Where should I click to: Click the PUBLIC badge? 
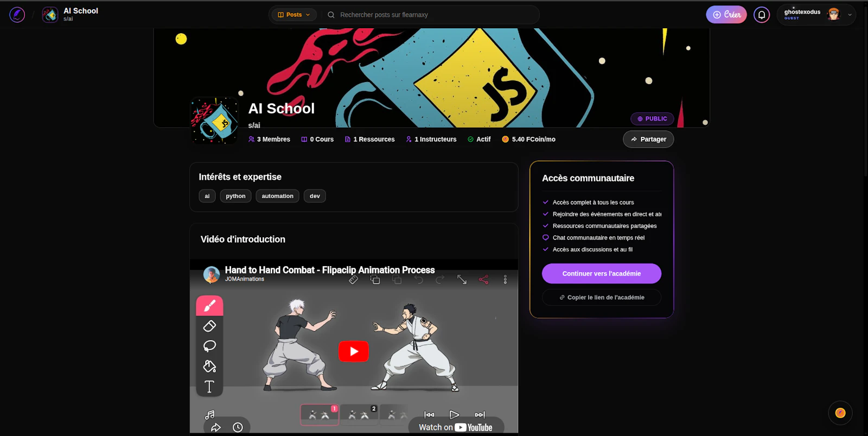pos(652,118)
